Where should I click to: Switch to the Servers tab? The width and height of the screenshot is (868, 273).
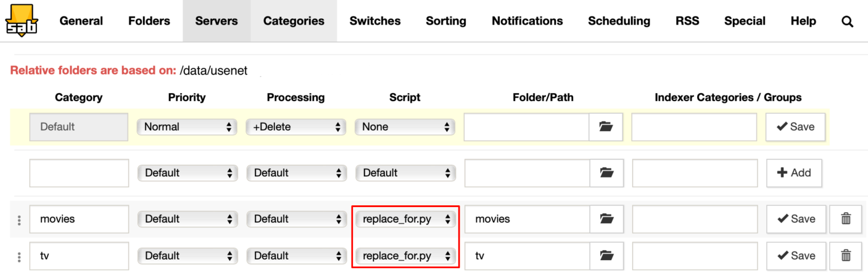217,21
